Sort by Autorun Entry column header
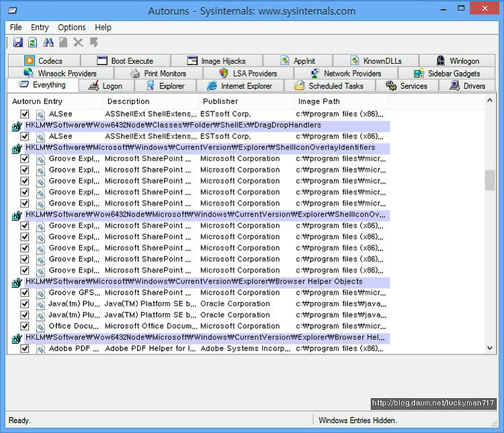504x433 pixels. 55,101
